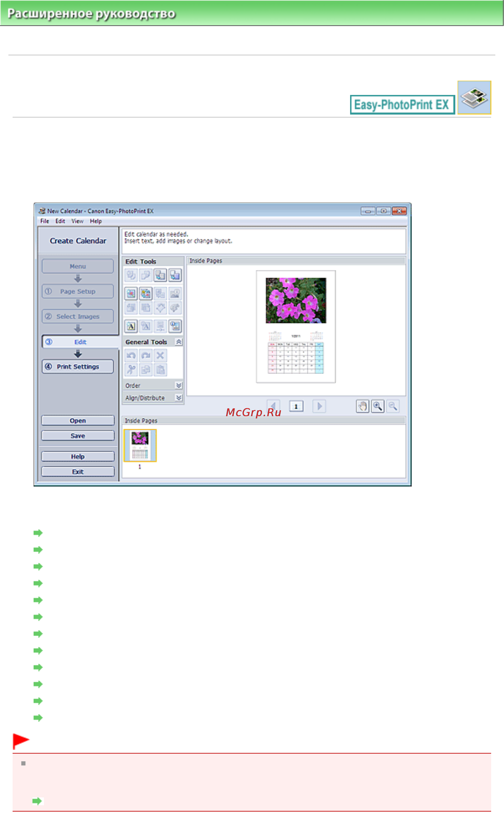Select the page 1 thumbnail in Inside Pages
This screenshot has width=504, height=824.
point(140,445)
